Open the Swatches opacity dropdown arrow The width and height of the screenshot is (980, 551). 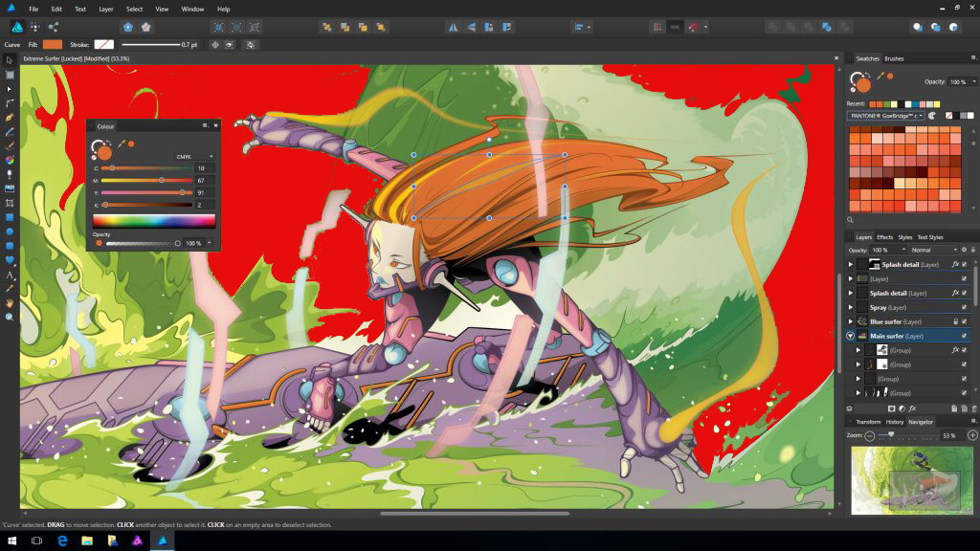click(x=973, y=82)
